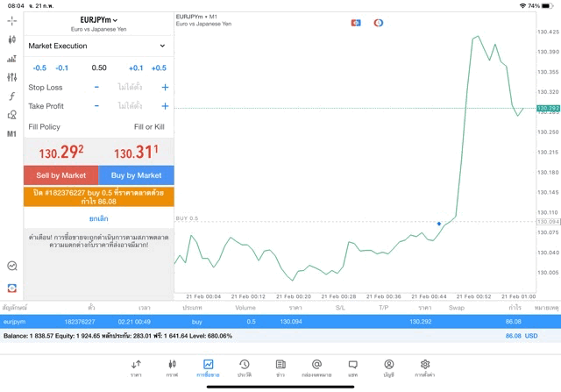Open the drawing objects shapes icon
The width and height of the screenshot is (561, 392).
11,115
